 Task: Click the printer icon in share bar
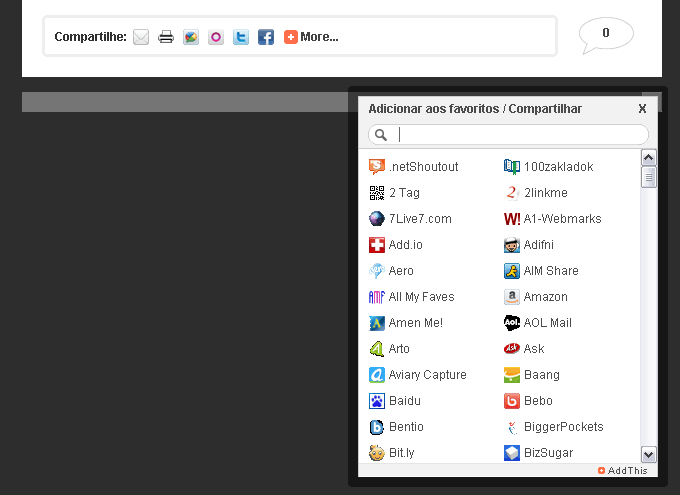tap(166, 37)
